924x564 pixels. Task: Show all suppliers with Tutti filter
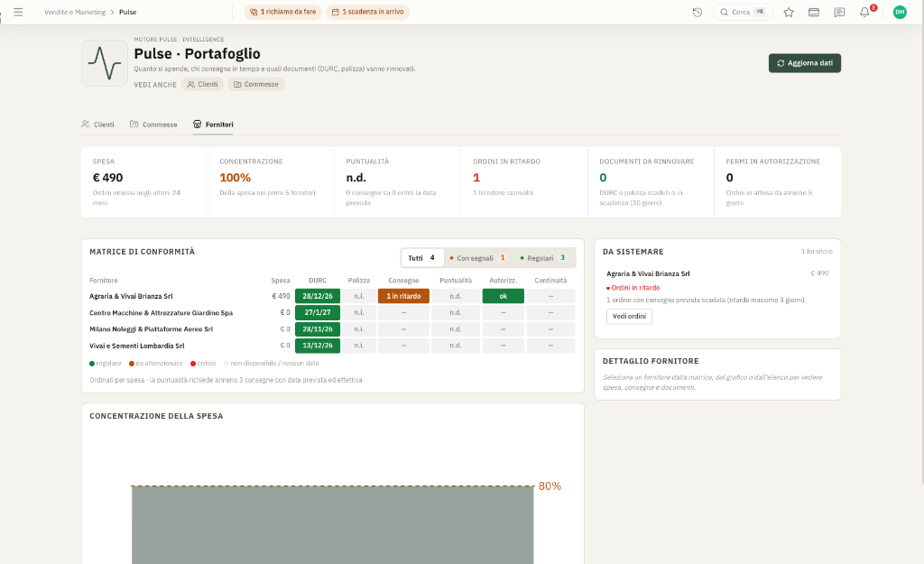(x=422, y=257)
